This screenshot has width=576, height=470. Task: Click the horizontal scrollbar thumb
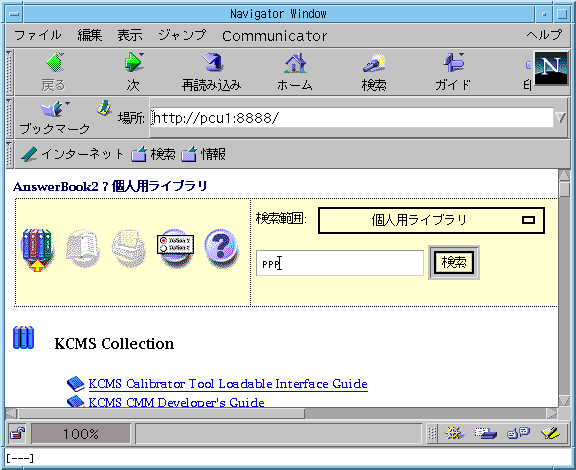161,414
